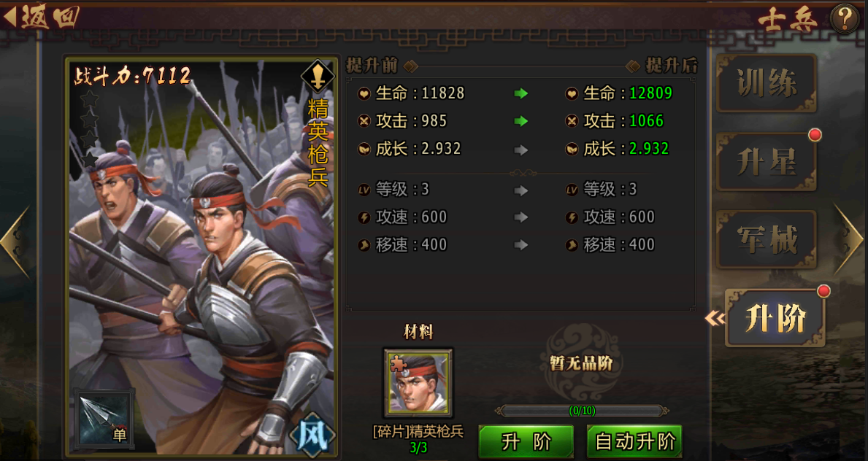Click the troop type diamond emblem above 精英枪兵
Viewport: 868px width, 461px height.
(318, 77)
